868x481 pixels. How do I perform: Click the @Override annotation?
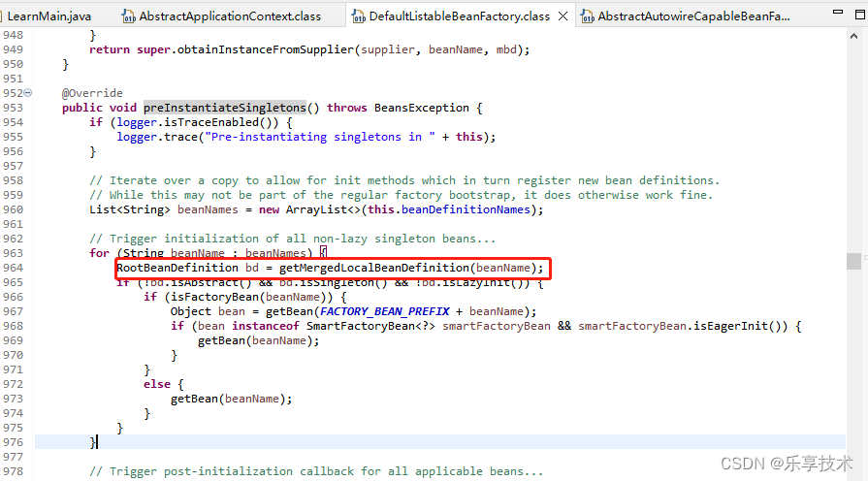coord(92,93)
